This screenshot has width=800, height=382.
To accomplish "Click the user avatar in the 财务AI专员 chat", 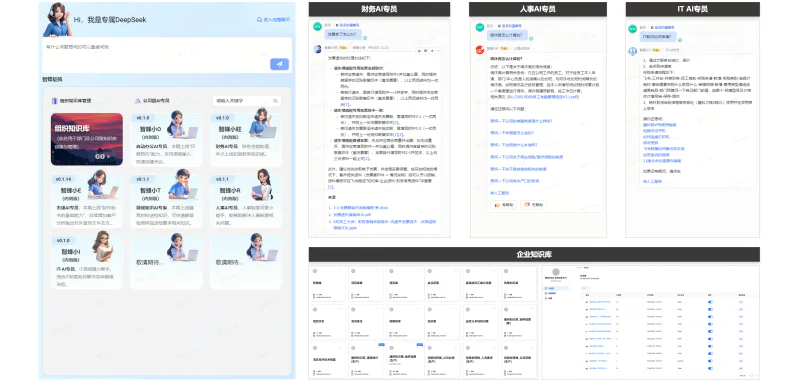I will [317, 26].
